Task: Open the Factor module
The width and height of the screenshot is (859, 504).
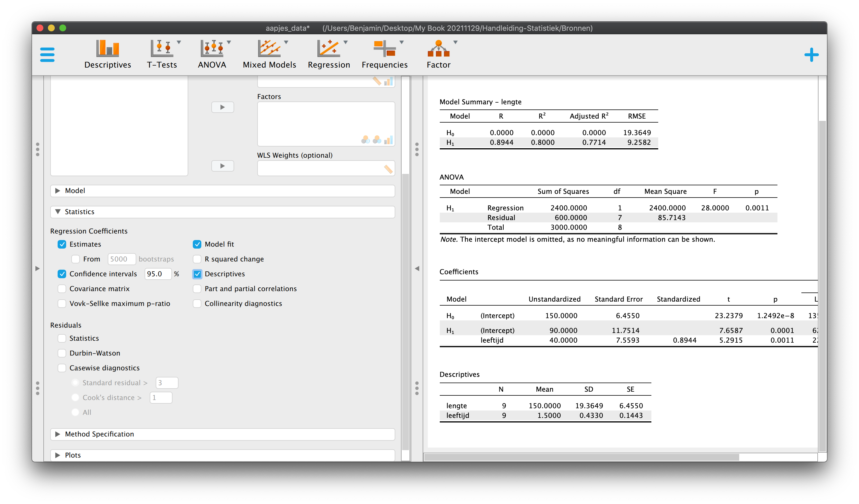Action: (x=439, y=54)
